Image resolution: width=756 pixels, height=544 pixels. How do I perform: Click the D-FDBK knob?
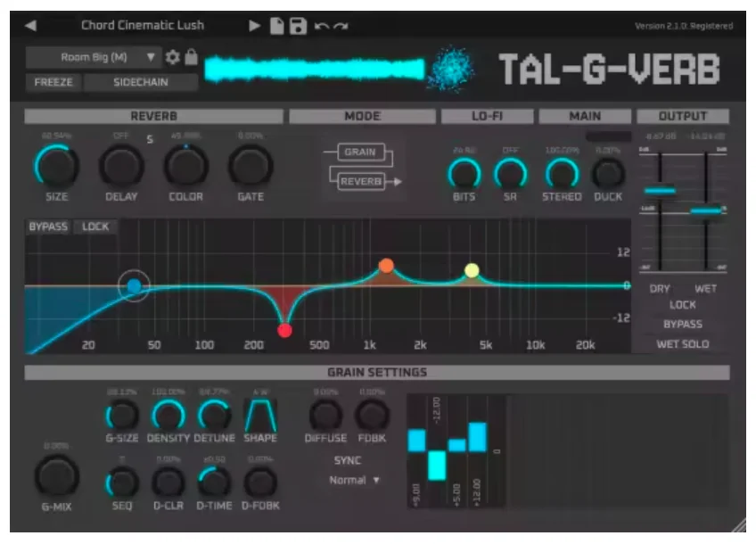click(x=260, y=482)
